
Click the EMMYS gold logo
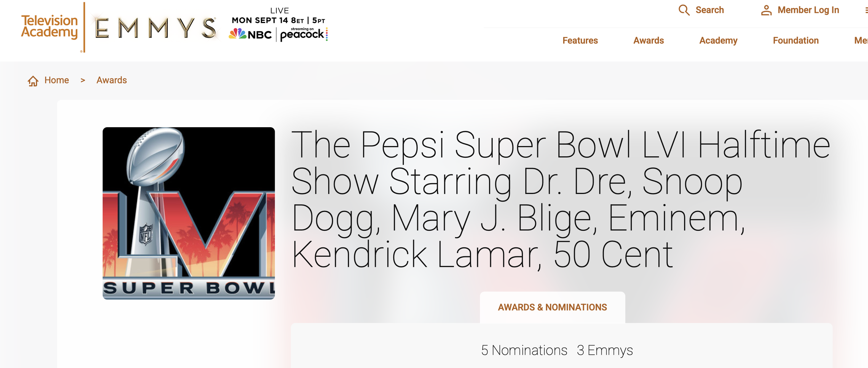(156, 28)
